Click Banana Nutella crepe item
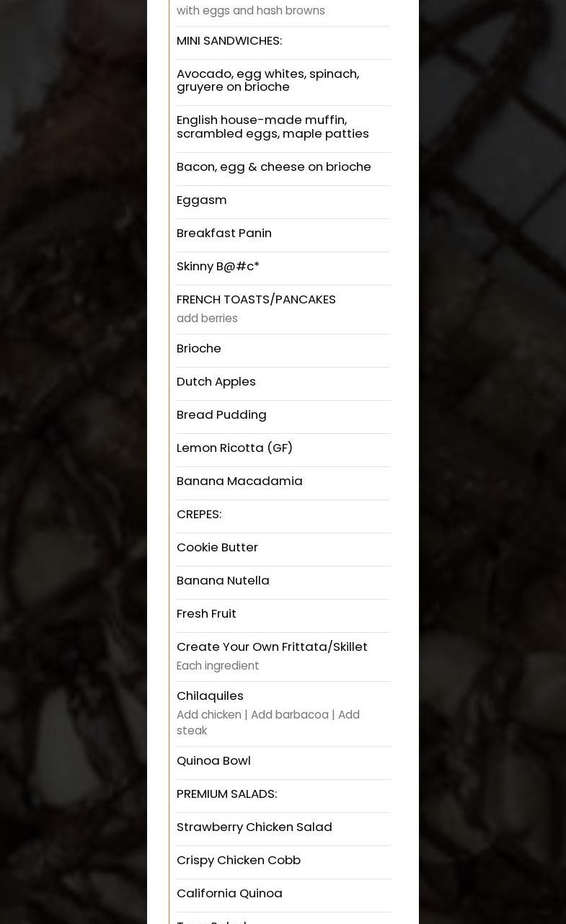 click(223, 581)
